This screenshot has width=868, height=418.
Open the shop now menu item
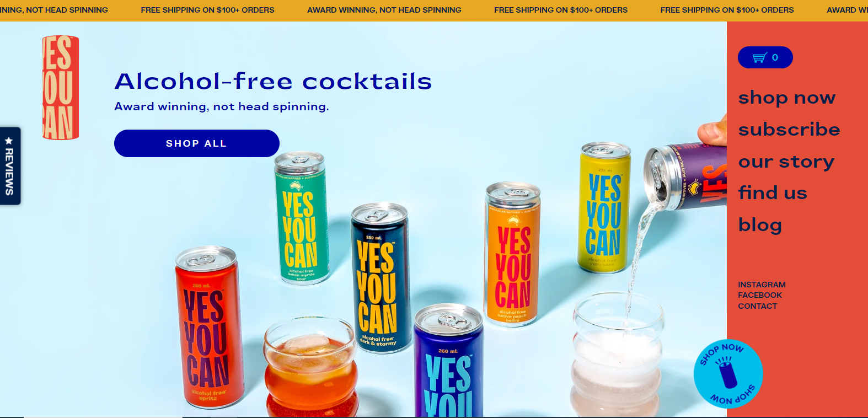[787, 98]
